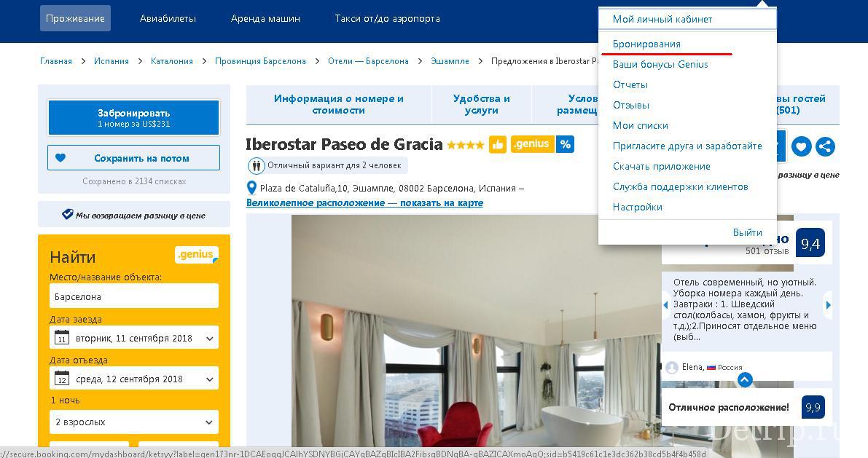Open the check-in date dropdown
The image size is (868, 458).
210,339
